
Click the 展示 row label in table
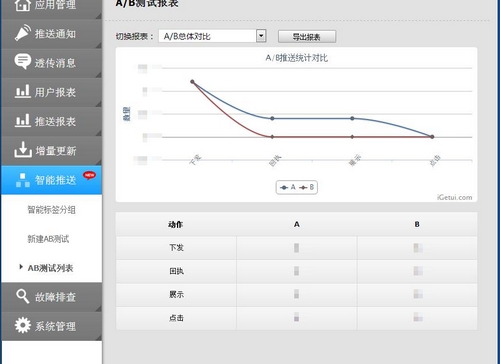(x=176, y=294)
